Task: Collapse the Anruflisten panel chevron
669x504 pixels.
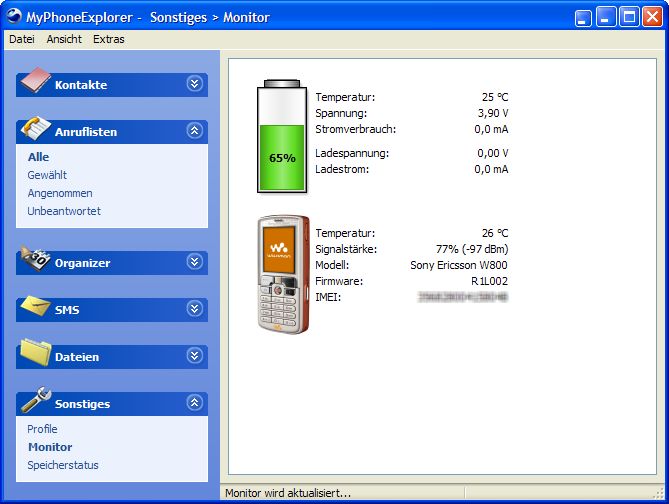Action: tap(194, 131)
